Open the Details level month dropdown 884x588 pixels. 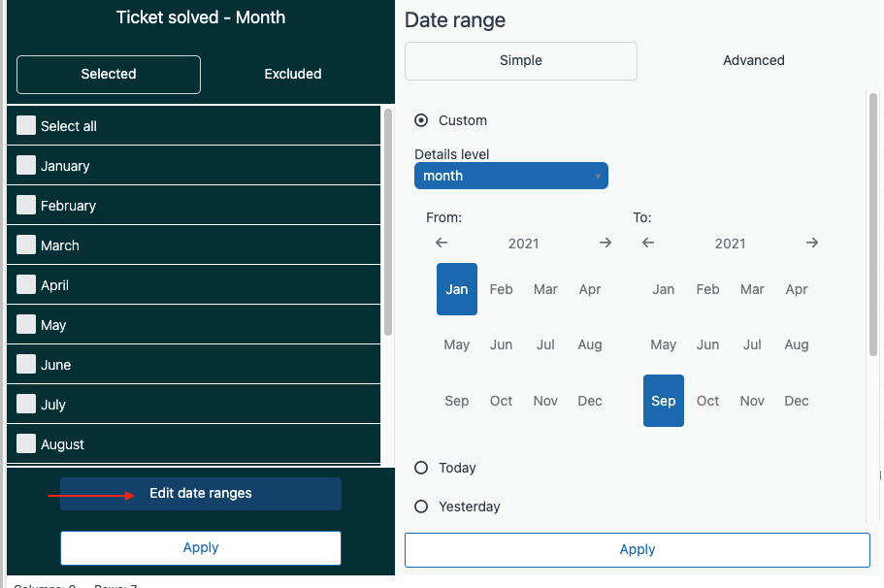pos(510,176)
